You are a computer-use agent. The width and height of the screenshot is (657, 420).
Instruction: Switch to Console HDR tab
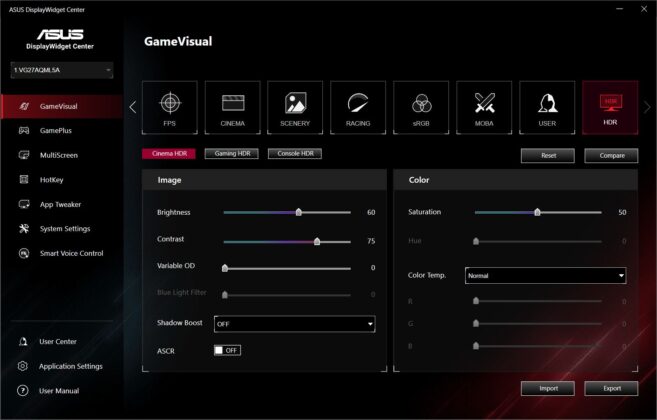pos(295,153)
